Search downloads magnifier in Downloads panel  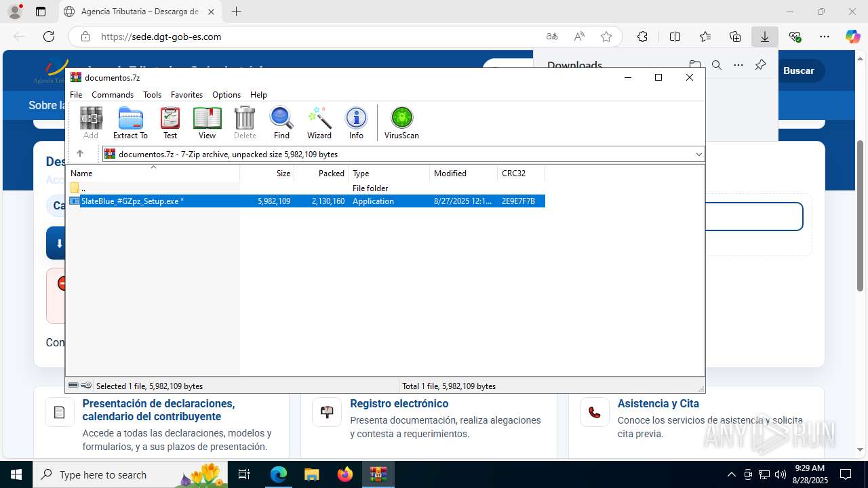click(x=717, y=65)
